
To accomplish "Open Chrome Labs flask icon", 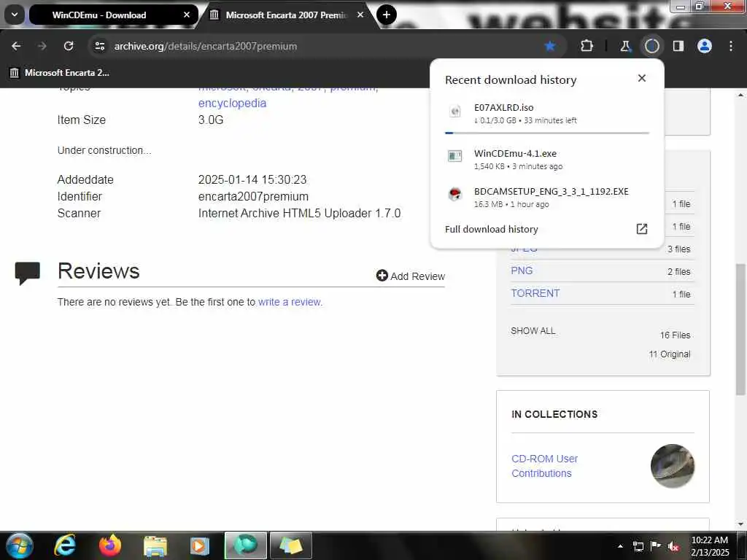I will point(625,46).
